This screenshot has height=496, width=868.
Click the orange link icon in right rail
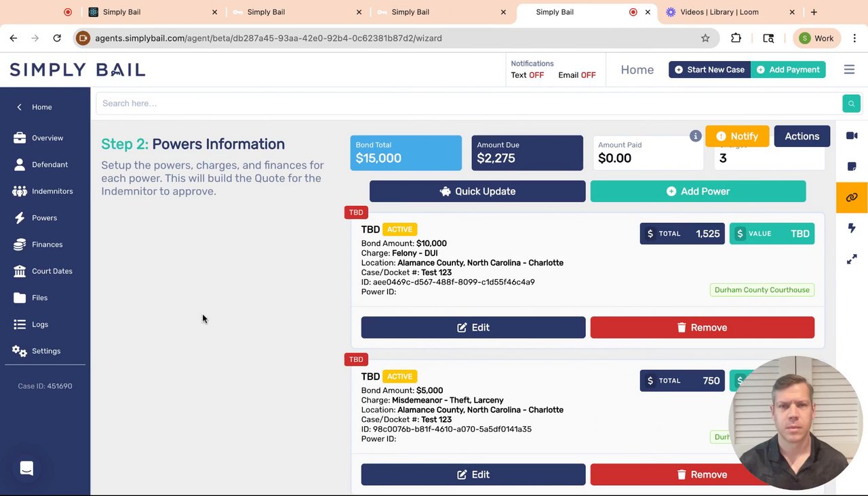pos(852,197)
